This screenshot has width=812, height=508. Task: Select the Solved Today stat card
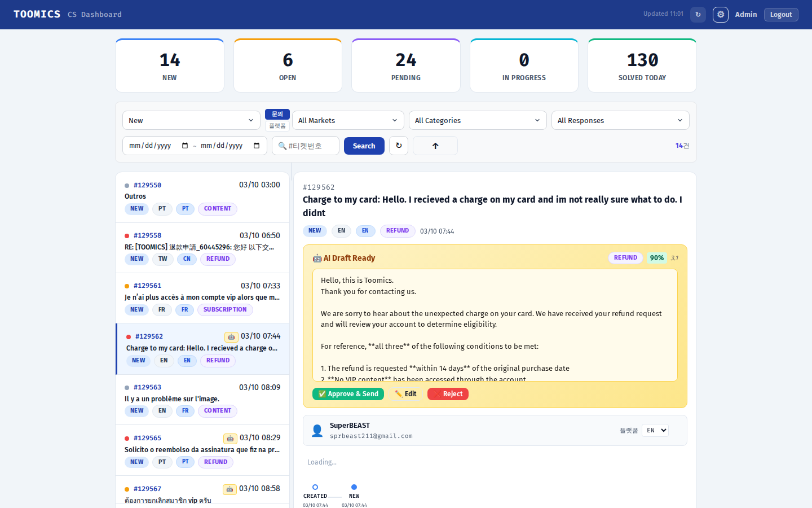click(x=642, y=65)
